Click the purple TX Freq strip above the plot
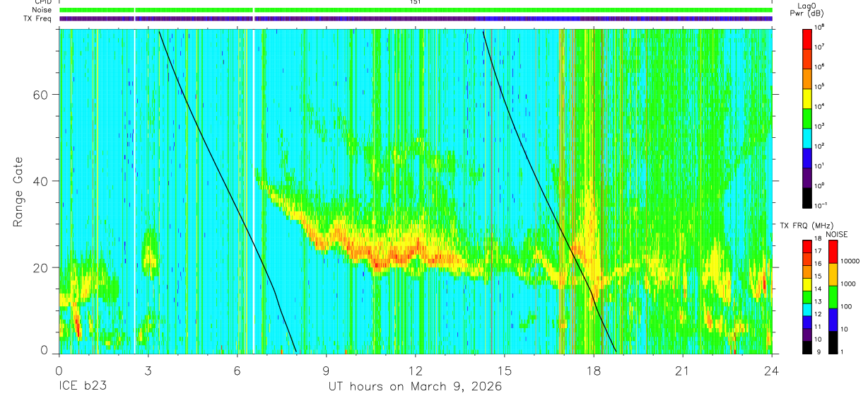 pos(416,18)
